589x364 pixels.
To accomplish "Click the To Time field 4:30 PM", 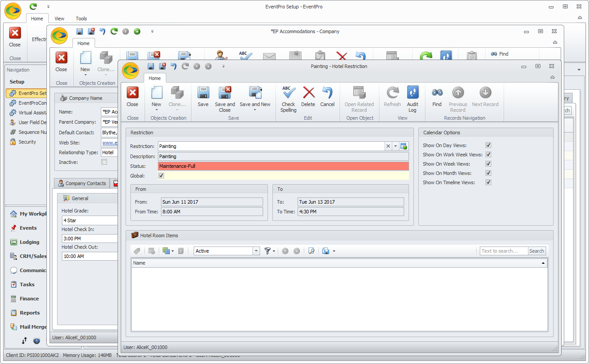I will (x=351, y=212).
